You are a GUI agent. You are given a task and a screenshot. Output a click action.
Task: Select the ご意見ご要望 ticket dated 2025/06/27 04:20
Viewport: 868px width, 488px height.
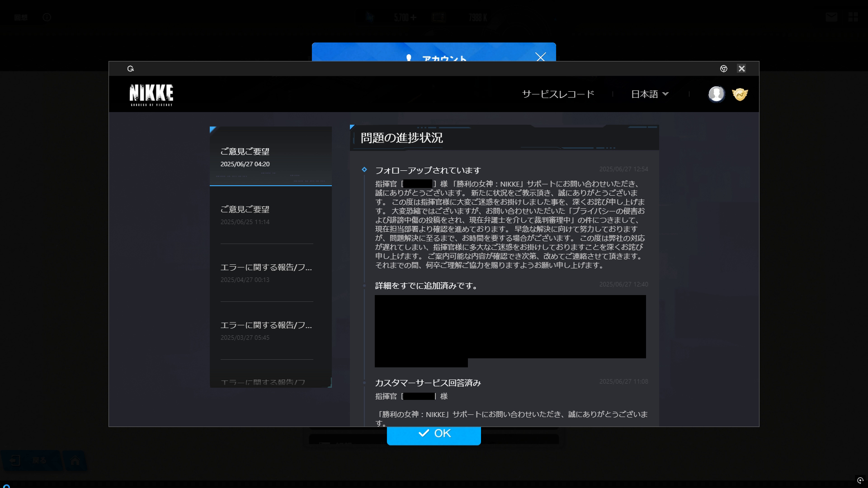[x=270, y=156]
